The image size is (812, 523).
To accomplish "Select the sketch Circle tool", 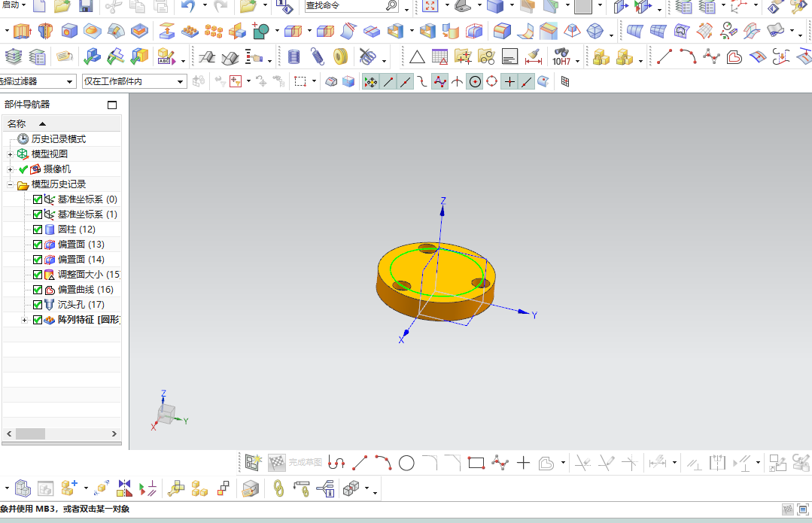I will tap(406, 463).
